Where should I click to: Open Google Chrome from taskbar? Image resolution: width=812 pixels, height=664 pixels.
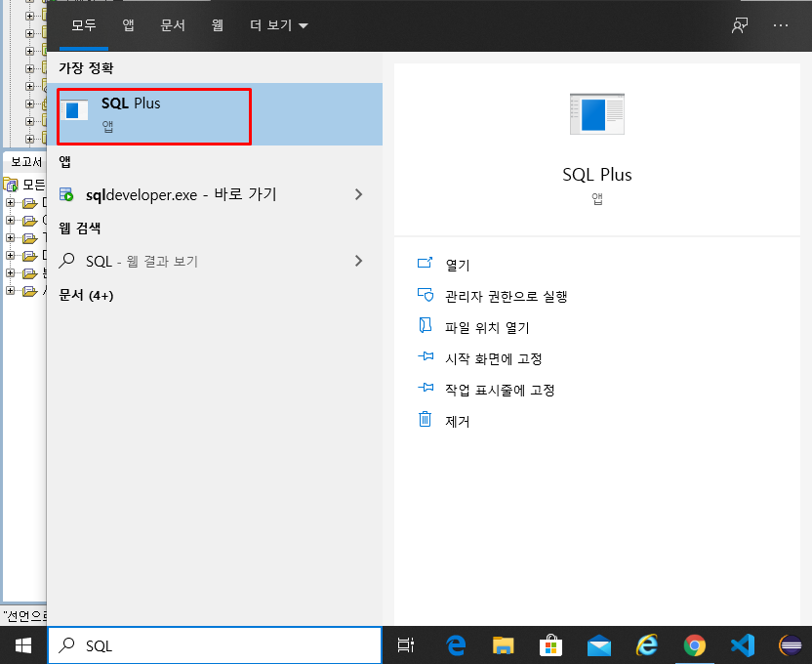coord(695,645)
